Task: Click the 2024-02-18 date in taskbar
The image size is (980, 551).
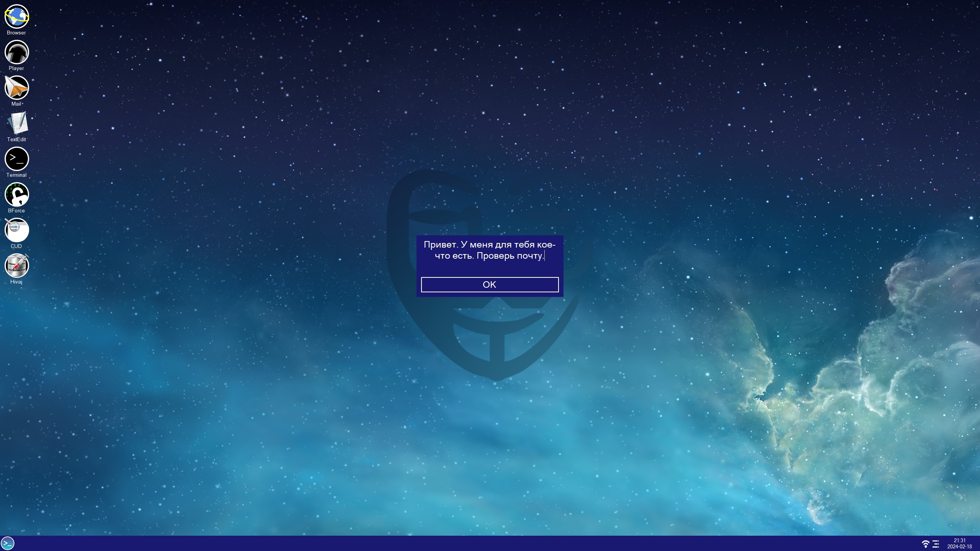Action: point(959,547)
